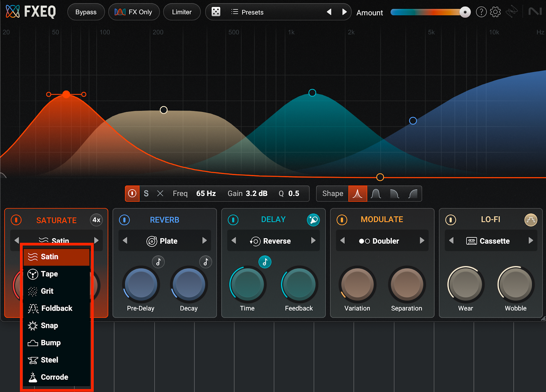Solo the selected band with S
The image size is (546, 392).
pyautogui.click(x=146, y=194)
